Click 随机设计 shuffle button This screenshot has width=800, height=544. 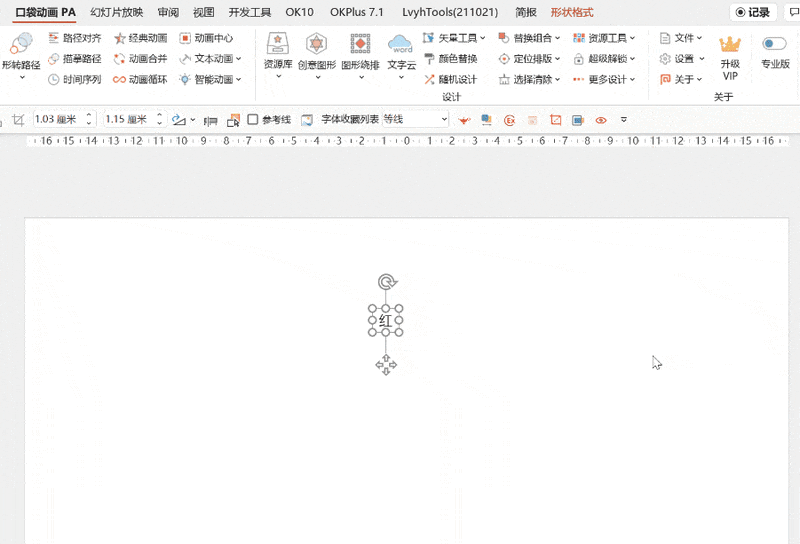pyautogui.click(x=451, y=79)
